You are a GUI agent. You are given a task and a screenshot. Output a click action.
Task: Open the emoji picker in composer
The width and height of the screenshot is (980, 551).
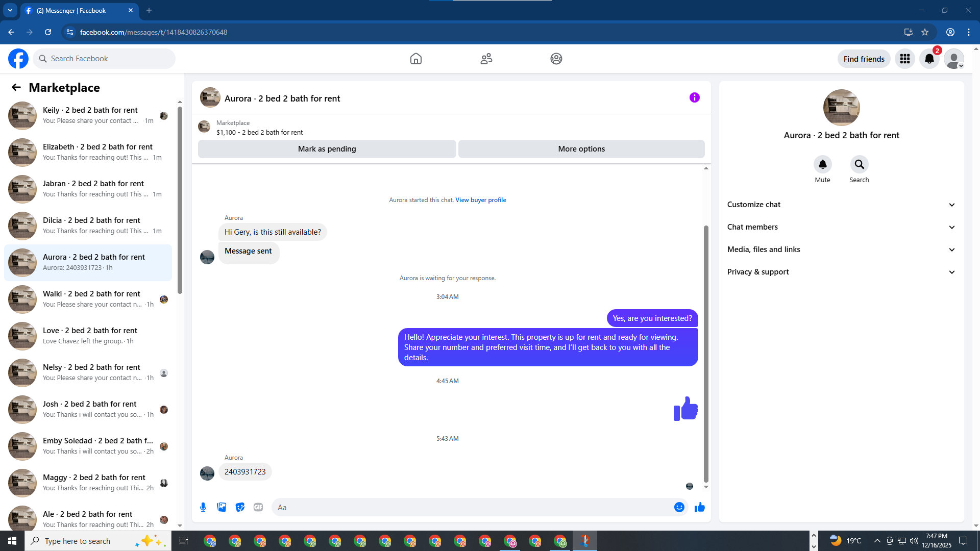(x=679, y=507)
